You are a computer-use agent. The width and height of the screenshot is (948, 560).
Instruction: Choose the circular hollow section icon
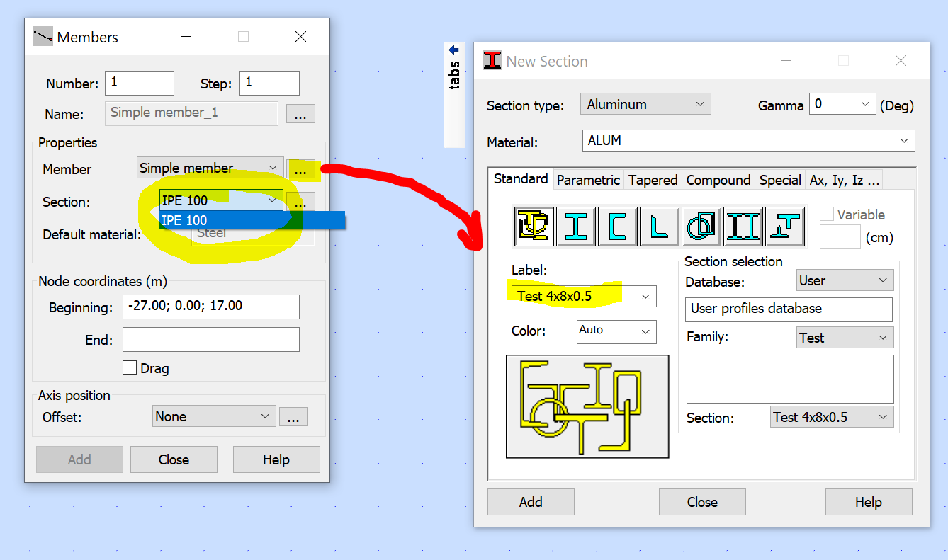(701, 226)
